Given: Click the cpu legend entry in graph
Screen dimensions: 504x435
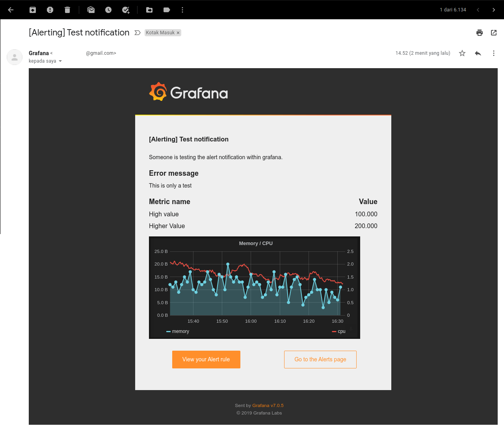Looking at the screenshot, I should (x=339, y=331).
